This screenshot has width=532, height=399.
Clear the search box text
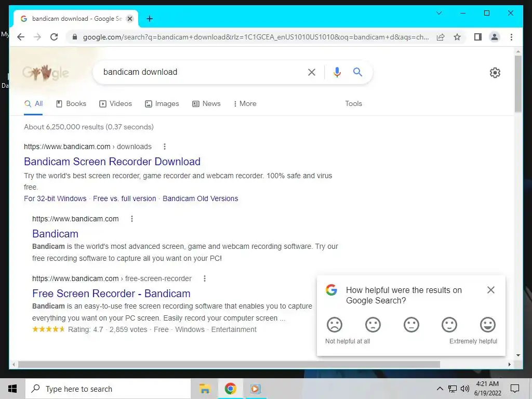(312, 72)
